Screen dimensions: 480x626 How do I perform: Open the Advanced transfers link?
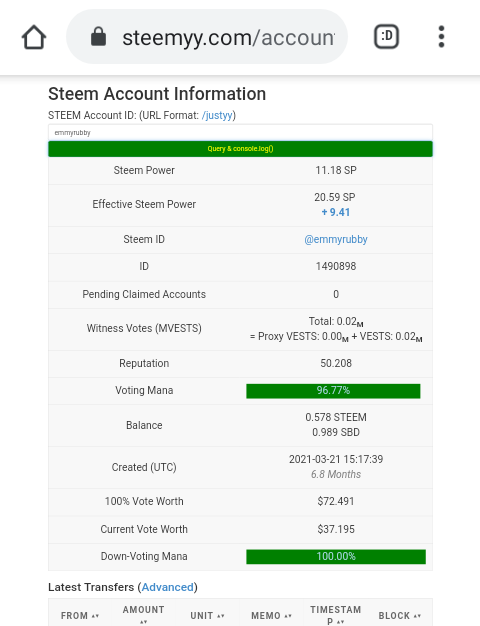[167, 587]
